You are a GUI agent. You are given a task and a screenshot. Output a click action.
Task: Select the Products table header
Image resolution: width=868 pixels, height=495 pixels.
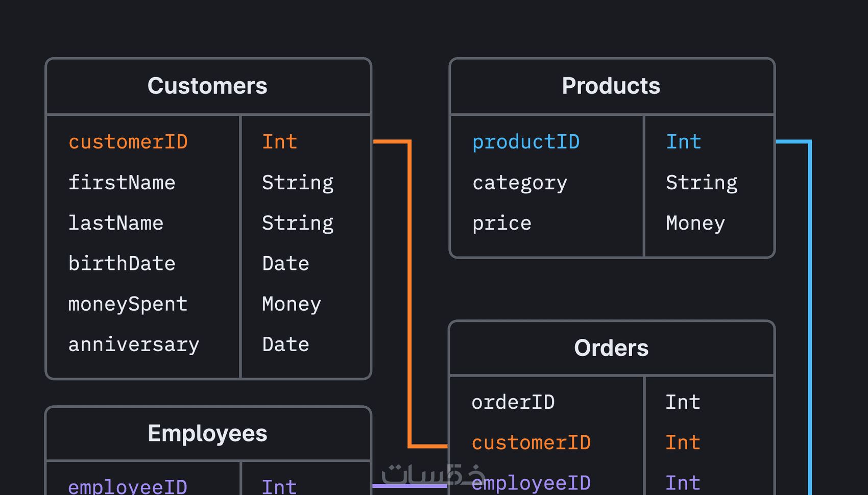click(x=611, y=86)
